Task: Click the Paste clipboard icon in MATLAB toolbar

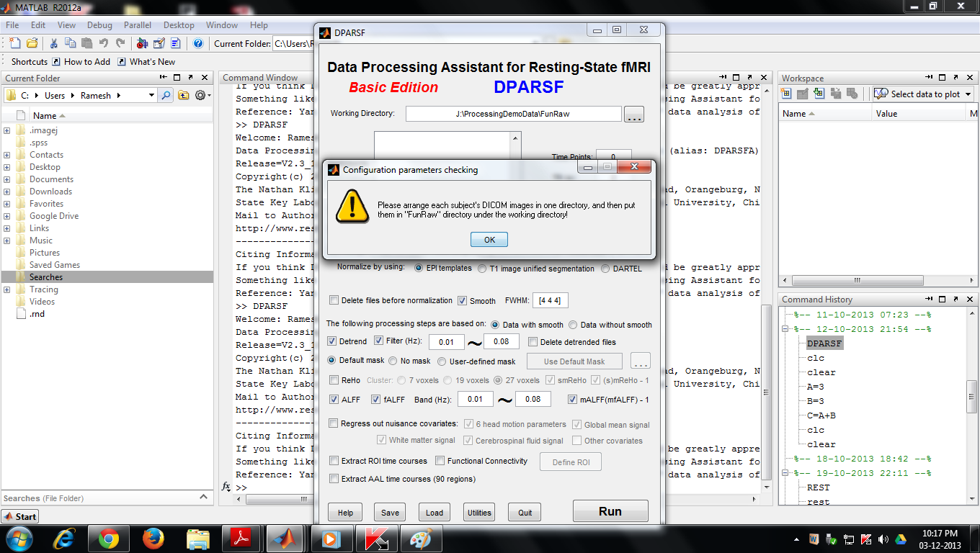Action: click(86, 43)
